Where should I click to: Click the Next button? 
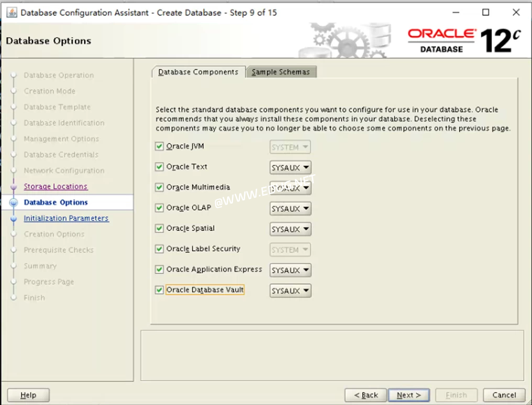pos(409,395)
